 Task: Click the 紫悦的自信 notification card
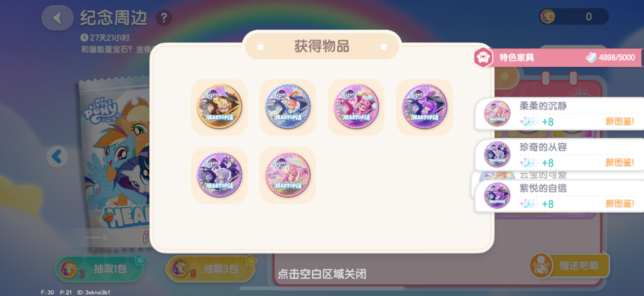tap(559, 196)
